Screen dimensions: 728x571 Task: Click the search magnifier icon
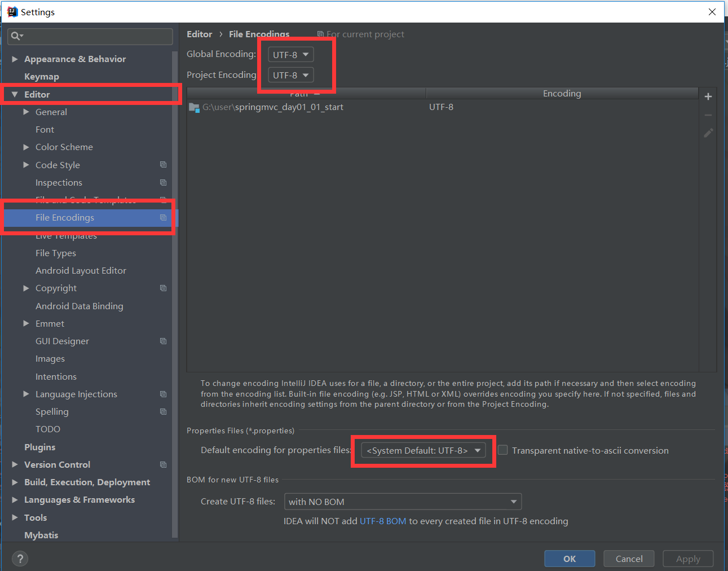(16, 36)
